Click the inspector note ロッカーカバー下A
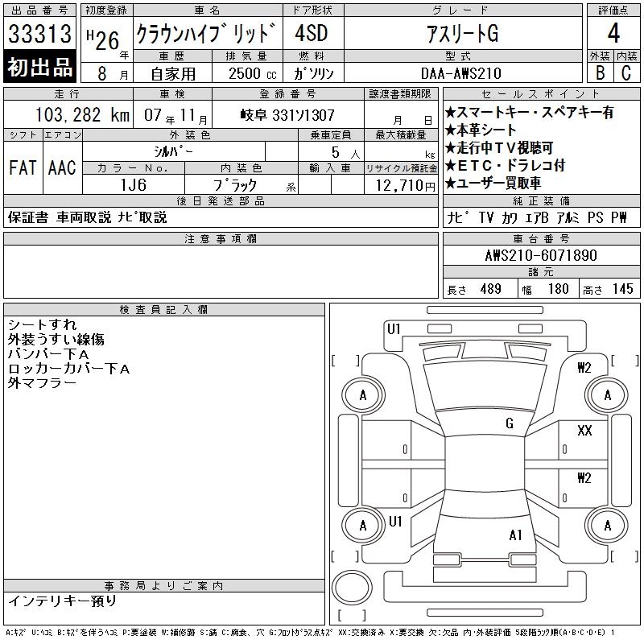 pos(68,369)
